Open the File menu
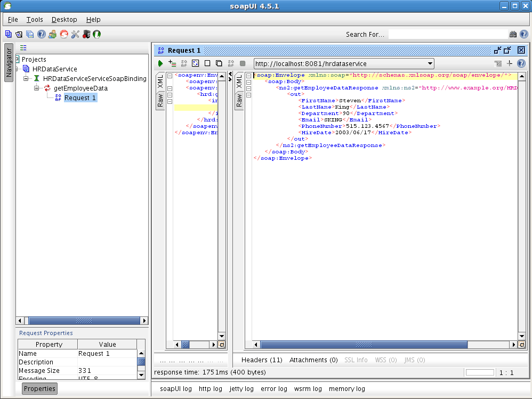 pos(13,20)
